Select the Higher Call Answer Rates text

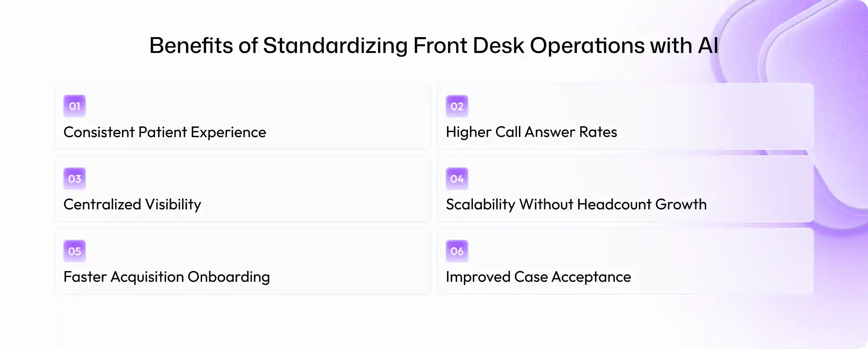pyautogui.click(x=531, y=132)
